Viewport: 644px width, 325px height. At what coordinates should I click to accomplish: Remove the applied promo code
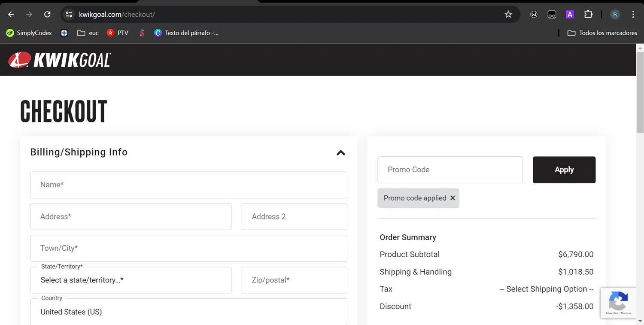click(453, 198)
